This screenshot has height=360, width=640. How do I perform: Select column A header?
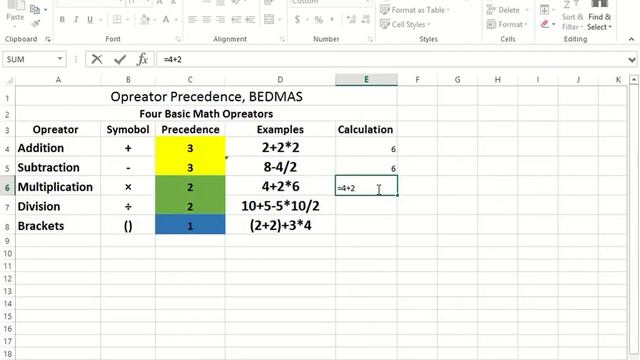[58, 80]
